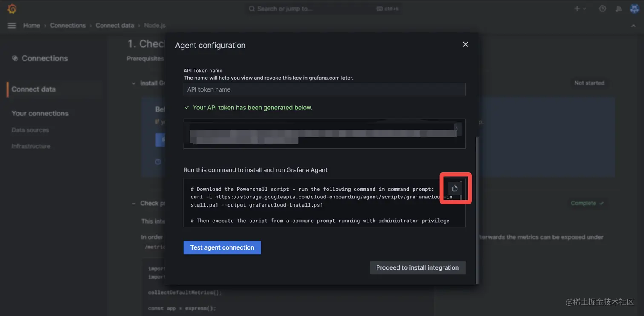Open Connections breadcrumb link
The width and height of the screenshot is (644, 316).
point(68,26)
